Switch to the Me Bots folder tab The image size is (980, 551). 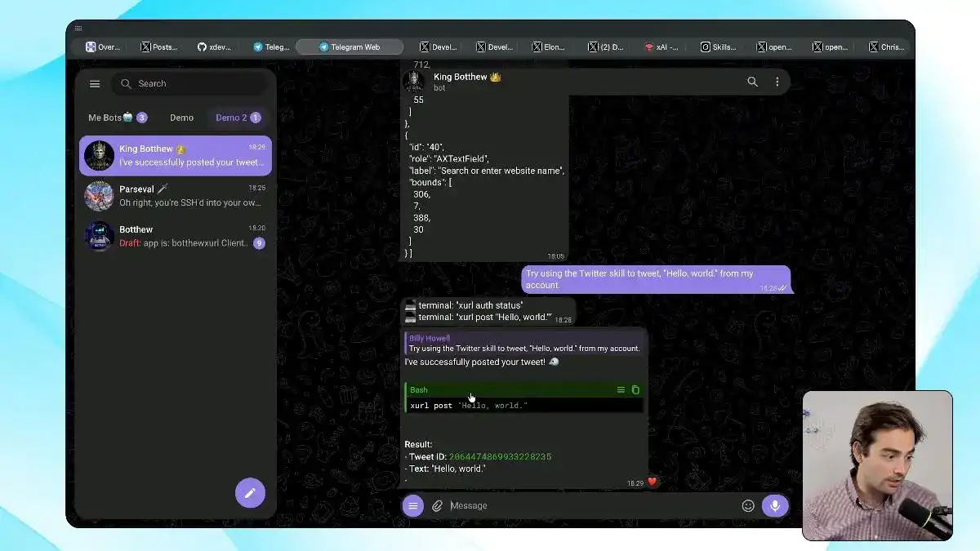click(118, 118)
